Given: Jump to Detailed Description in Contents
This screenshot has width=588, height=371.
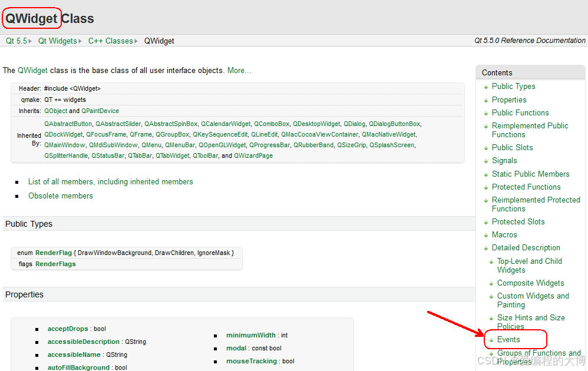Looking at the screenshot, I should (x=526, y=248).
